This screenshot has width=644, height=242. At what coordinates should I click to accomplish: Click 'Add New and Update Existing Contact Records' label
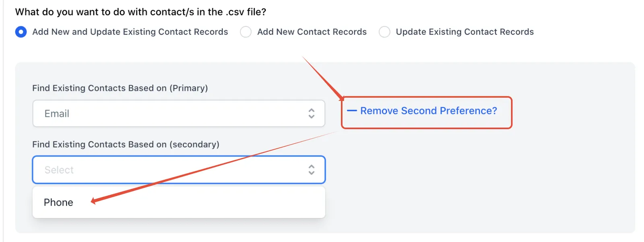pos(130,32)
